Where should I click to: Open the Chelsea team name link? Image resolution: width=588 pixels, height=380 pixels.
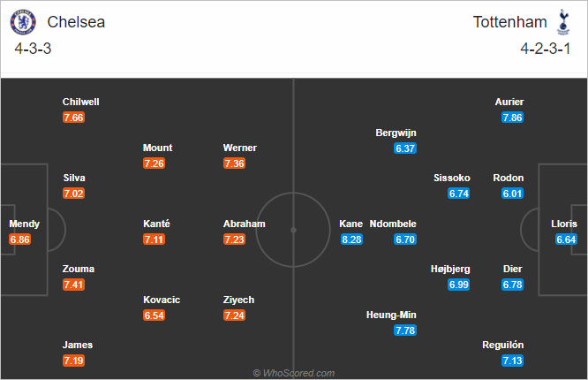pos(76,22)
